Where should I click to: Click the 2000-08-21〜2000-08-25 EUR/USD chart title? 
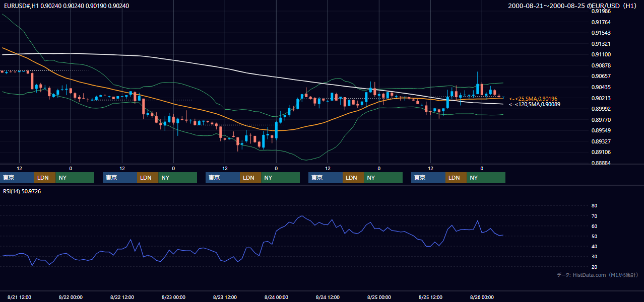573,6
